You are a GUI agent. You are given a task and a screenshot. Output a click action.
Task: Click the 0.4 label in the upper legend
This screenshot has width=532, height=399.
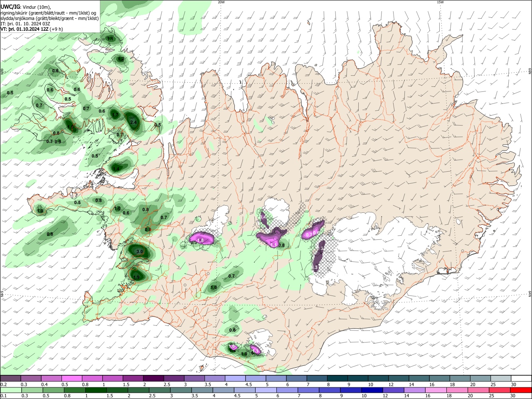click(x=44, y=384)
